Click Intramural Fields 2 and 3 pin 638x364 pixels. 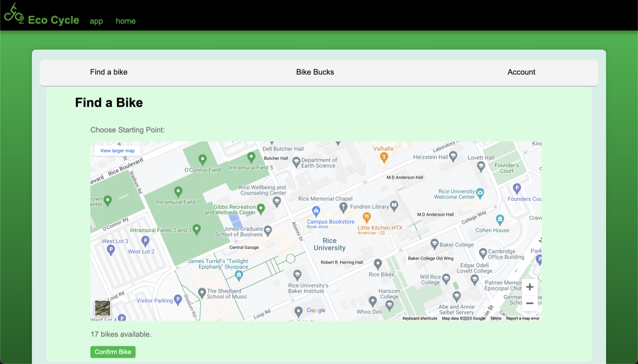196,230
